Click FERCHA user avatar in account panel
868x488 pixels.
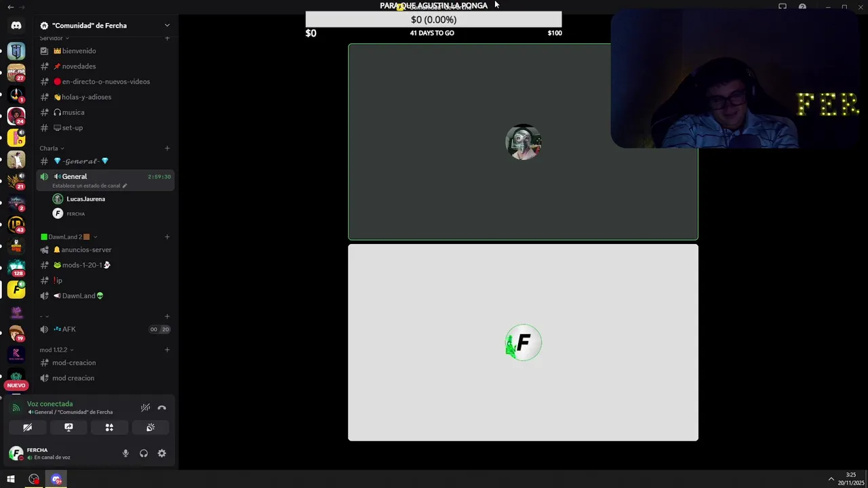click(x=16, y=453)
